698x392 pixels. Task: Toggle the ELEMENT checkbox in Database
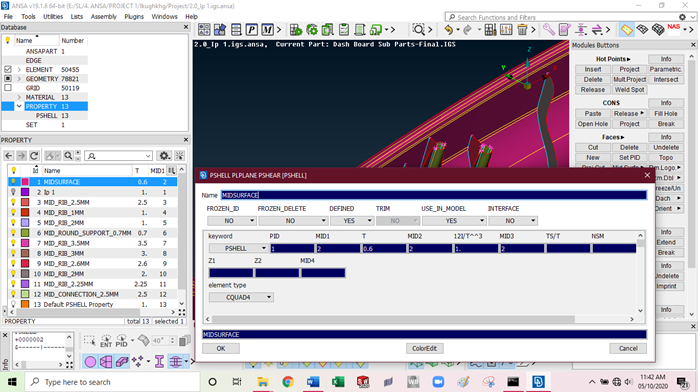(x=8, y=69)
